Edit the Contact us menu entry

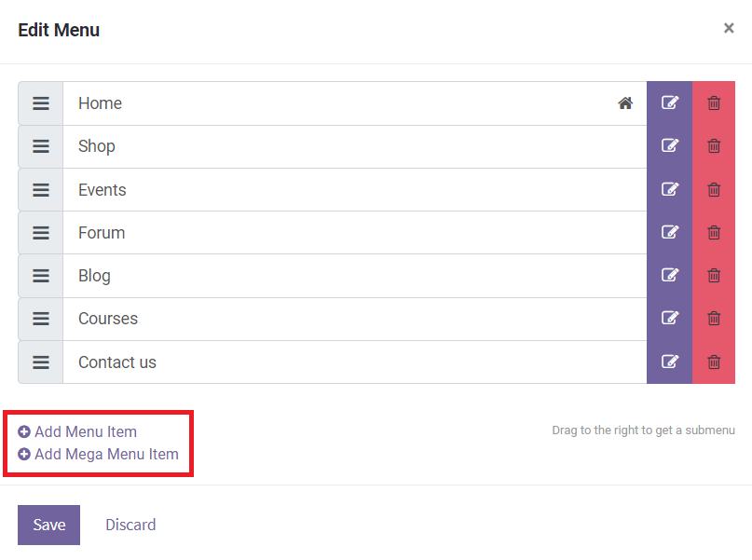(x=669, y=362)
